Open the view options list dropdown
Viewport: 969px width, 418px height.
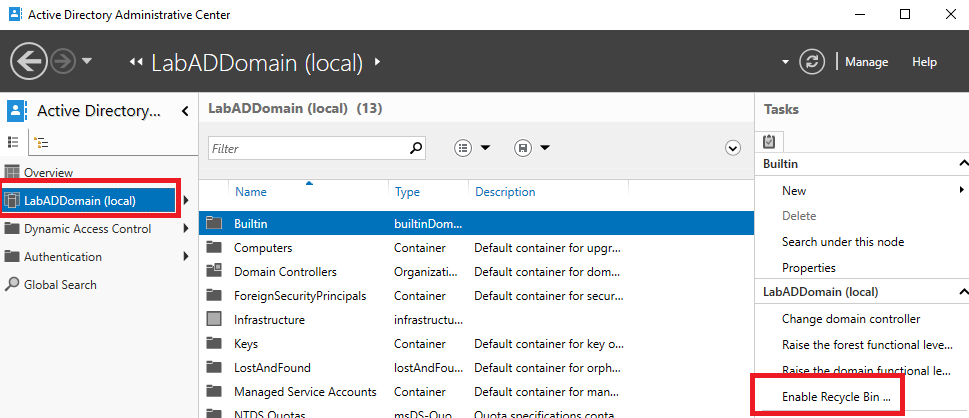click(x=472, y=148)
